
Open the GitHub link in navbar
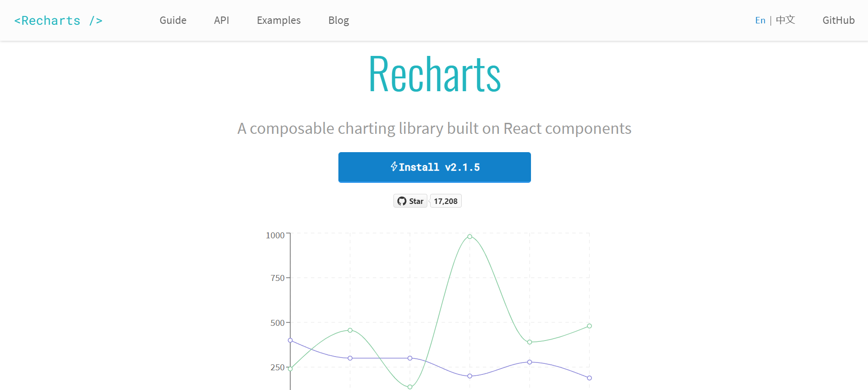click(838, 21)
